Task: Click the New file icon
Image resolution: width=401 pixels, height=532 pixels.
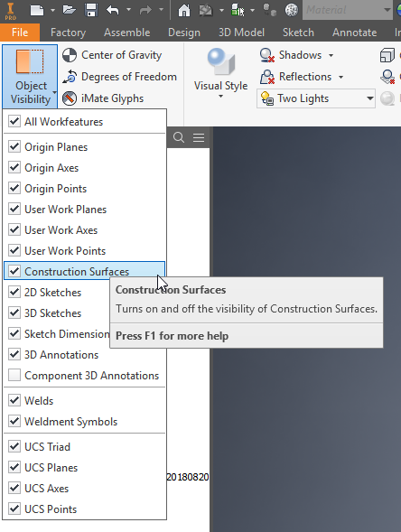Action: (37, 10)
